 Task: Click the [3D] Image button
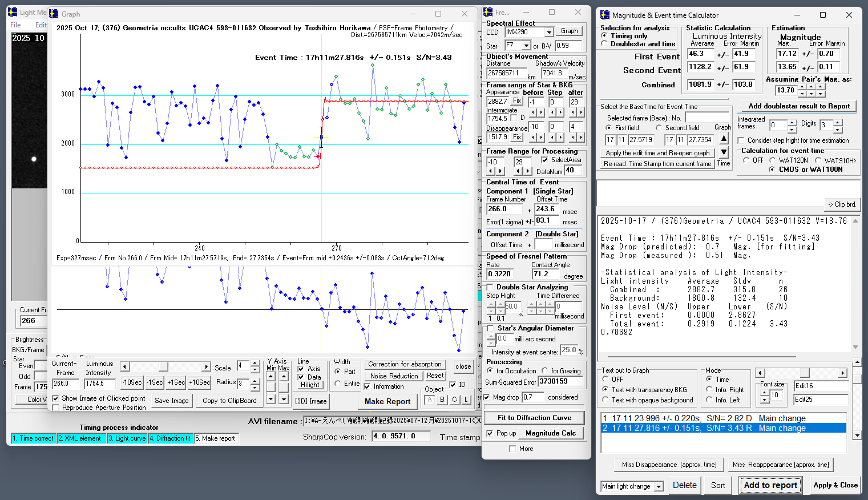tap(311, 401)
